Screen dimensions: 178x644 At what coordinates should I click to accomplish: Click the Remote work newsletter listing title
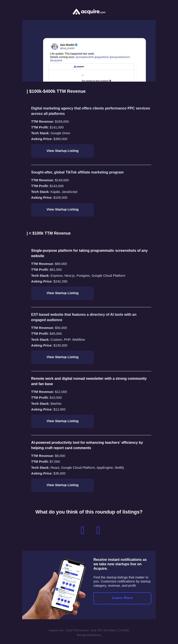[89, 381]
